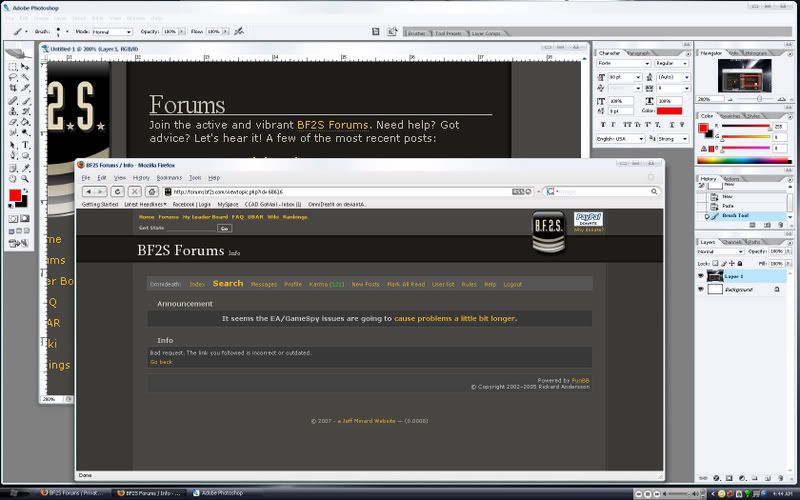Screen dimensions: 800x500
Task: Select the Hand tool in Photoshop
Action: pos(13,179)
